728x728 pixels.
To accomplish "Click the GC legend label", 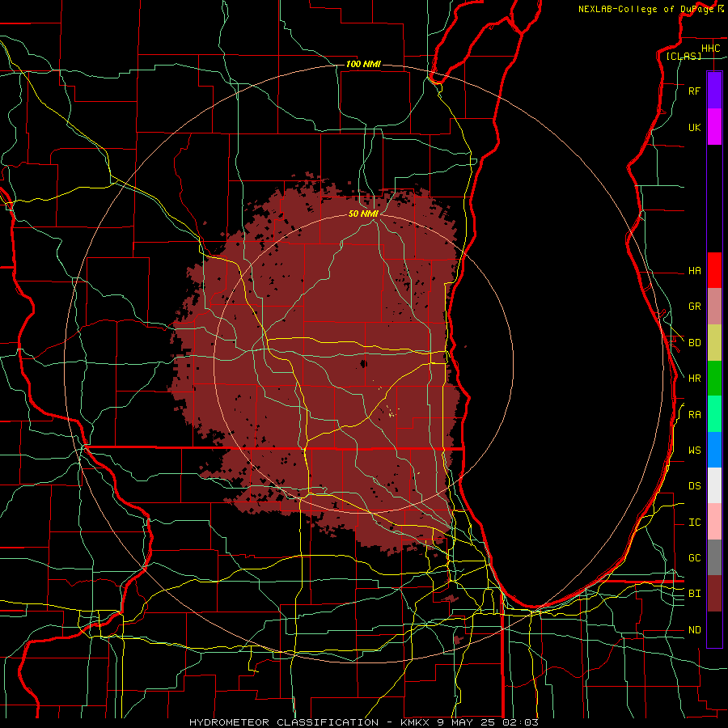I will [x=695, y=557].
